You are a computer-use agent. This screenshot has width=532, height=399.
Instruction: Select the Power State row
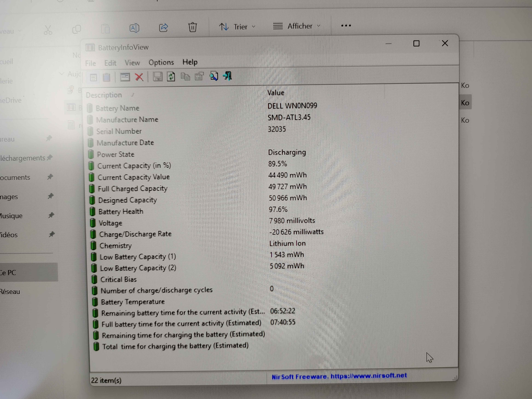[197, 153]
